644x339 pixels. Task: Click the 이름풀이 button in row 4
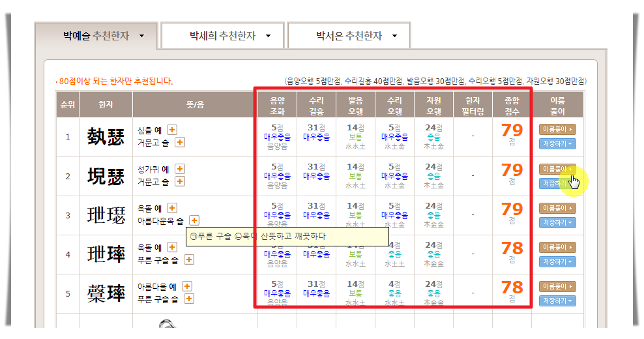pos(557,247)
